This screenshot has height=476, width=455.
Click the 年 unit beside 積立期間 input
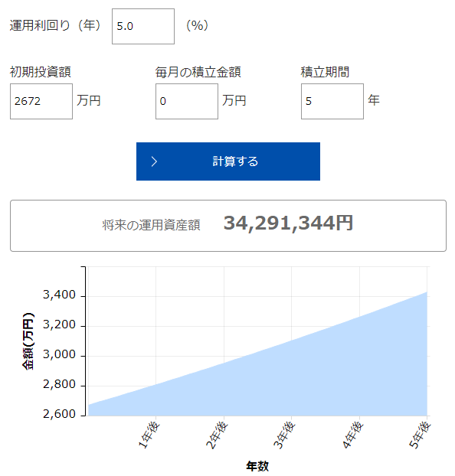coord(374,100)
